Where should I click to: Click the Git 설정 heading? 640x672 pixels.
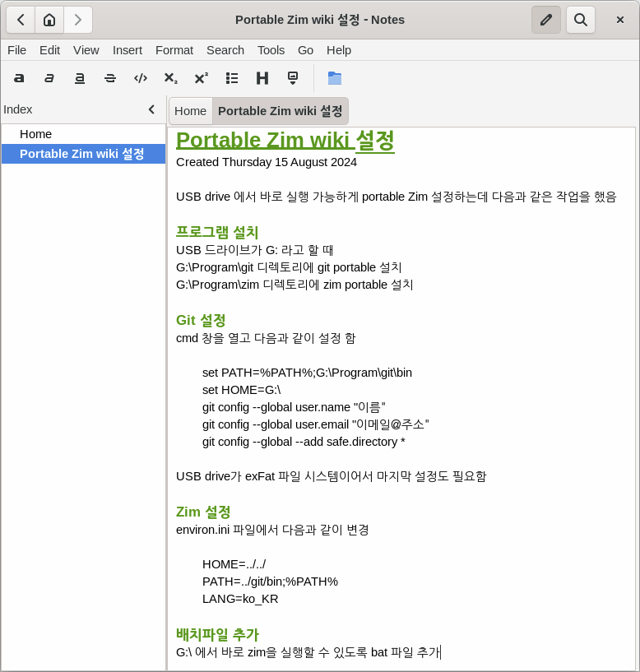pos(201,320)
